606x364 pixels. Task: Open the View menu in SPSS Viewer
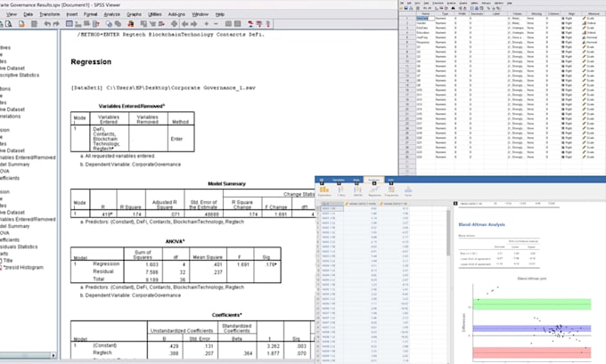[x=12, y=14]
